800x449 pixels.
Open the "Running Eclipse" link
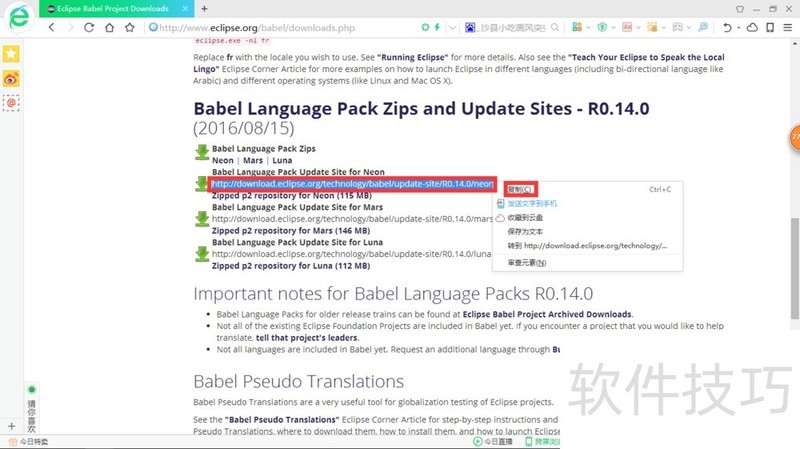[x=412, y=57]
